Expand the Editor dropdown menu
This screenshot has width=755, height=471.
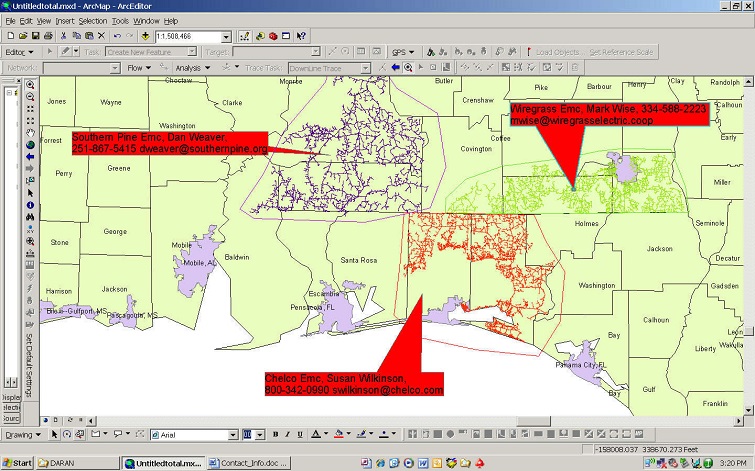(x=20, y=52)
